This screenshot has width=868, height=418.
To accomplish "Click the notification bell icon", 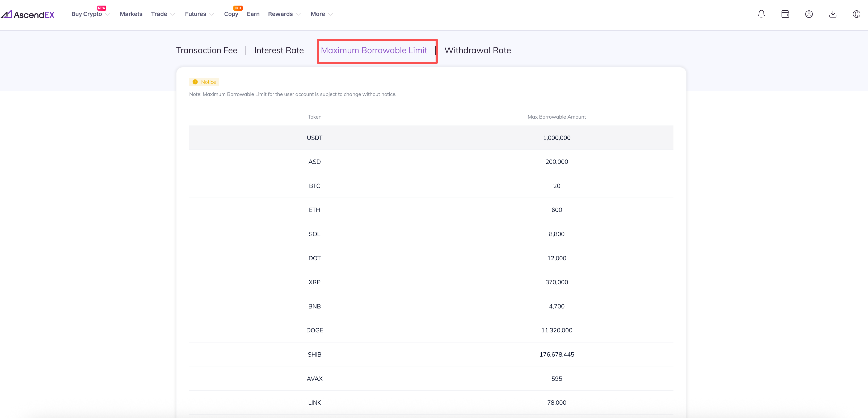I will [761, 14].
